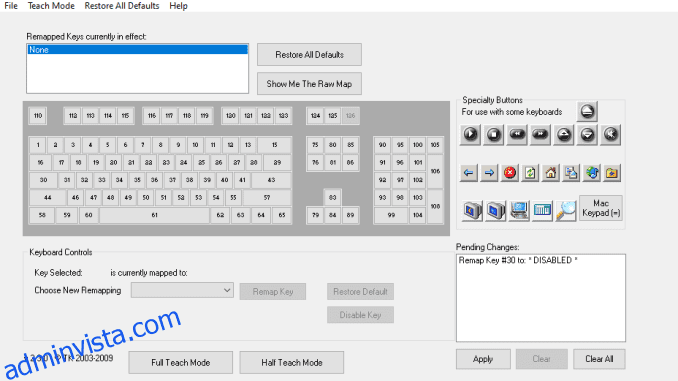
Task: Click the Full Teach Mode button
Action: pos(180,362)
